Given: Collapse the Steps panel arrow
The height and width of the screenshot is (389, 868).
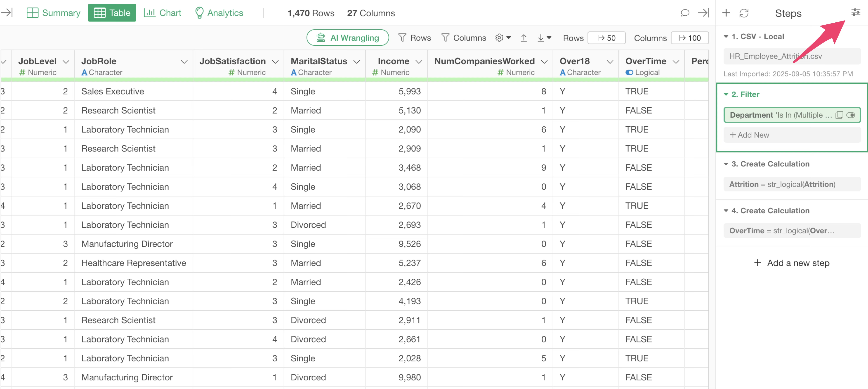Looking at the screenshot, I should [x=704, y=13].
